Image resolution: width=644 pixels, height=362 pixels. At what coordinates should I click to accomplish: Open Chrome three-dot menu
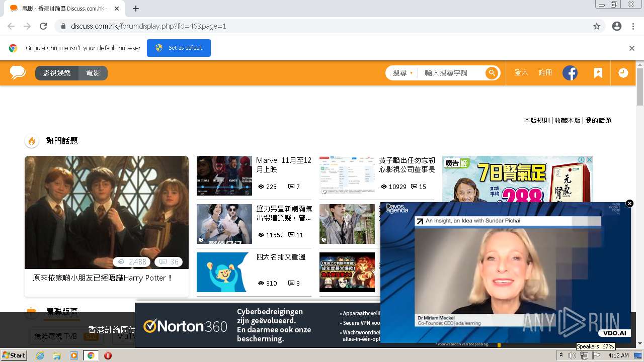point(633,26)
